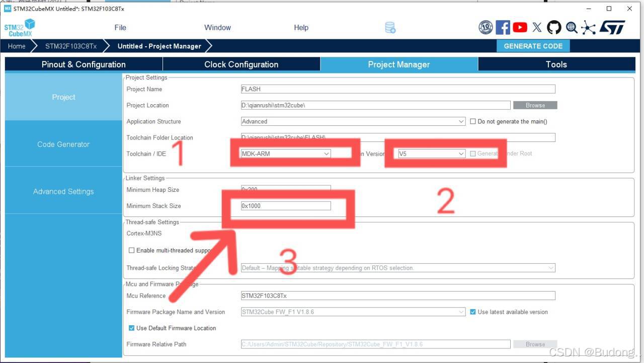Click the Cortex-M3NS label
The width and height of the screenshot is (644, 363).
pos(144,234)
